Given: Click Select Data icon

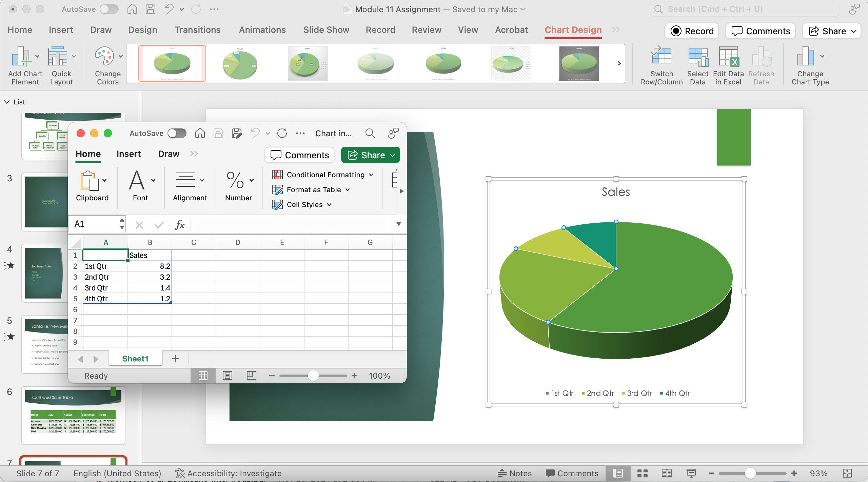Looking at the screenshot, I should pos(698,56).
